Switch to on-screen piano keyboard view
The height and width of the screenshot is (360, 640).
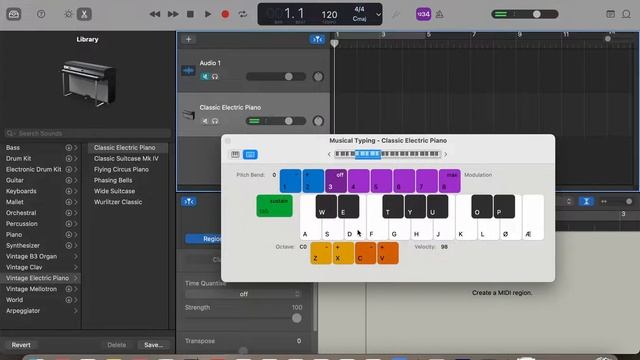235,154
